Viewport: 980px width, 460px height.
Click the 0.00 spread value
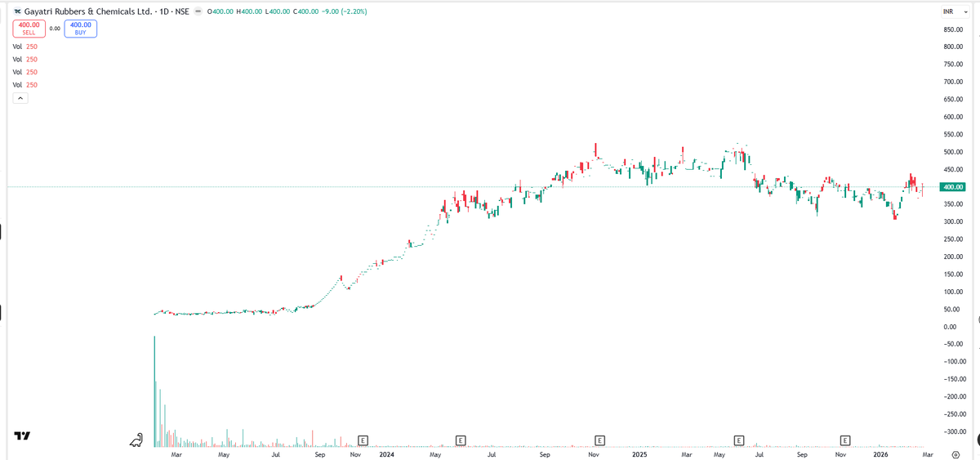pyautogui.click(x=55, y=29)
